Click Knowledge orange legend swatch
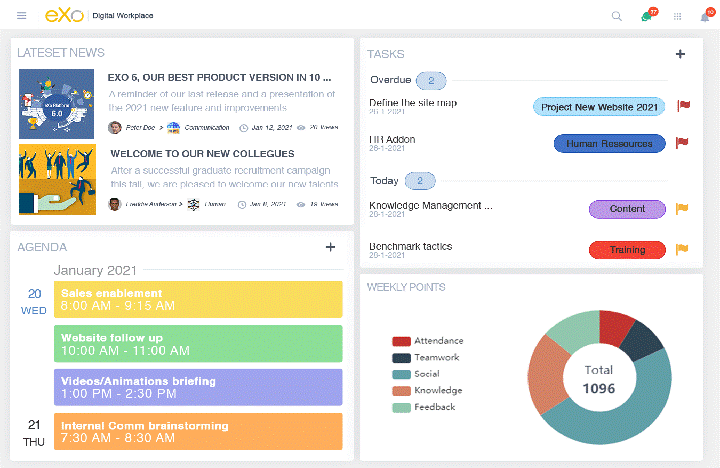This screenshot has height=468, width=720. [x=401, y=391]
